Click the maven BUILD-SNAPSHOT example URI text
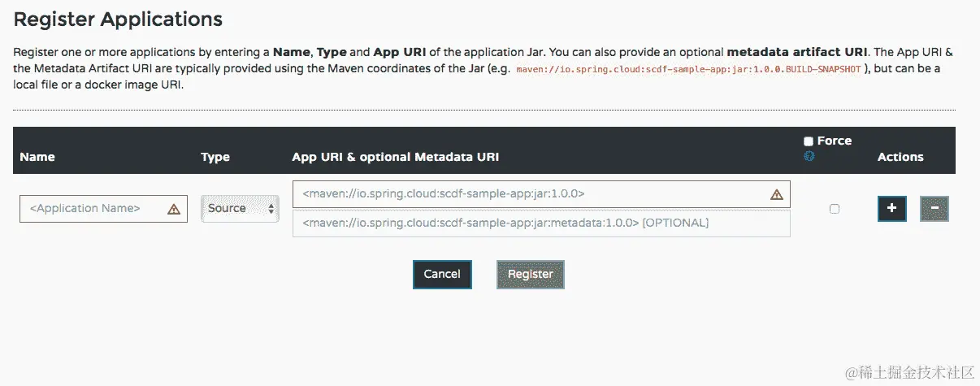The width and height of the screenshot is (980, 386). coord(688,70)
